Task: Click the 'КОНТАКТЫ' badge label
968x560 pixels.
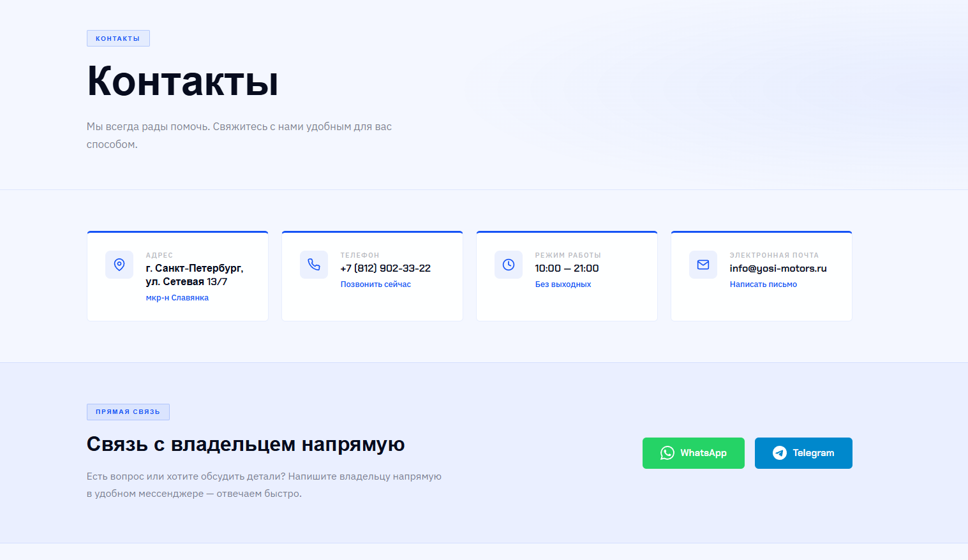Action: [x=118, y=38]
